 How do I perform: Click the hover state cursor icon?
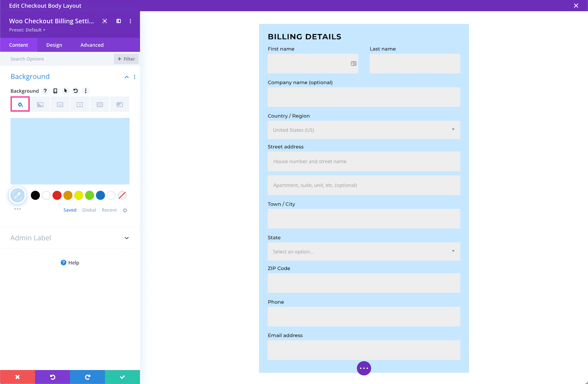tap(65, 91)
